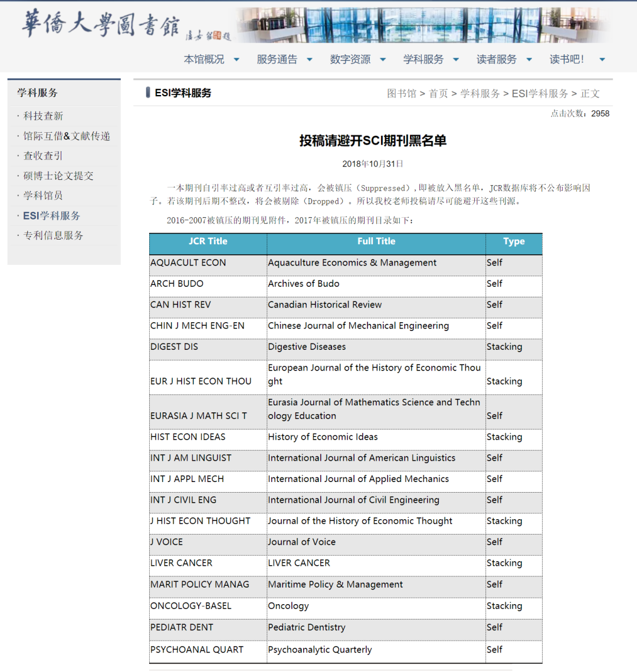Click the 学科服务 sidebar heading
637x672 pixels.
click(x=37, y=93)
